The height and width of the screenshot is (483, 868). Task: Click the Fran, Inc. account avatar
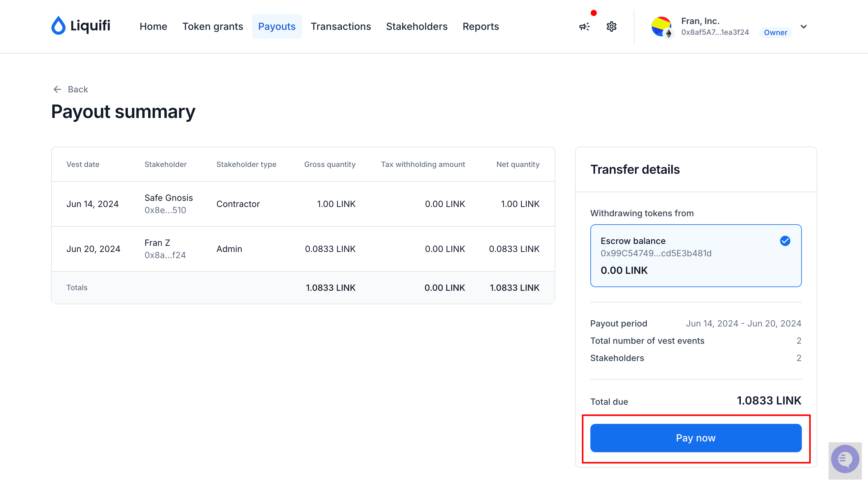[x=661, y=27]
